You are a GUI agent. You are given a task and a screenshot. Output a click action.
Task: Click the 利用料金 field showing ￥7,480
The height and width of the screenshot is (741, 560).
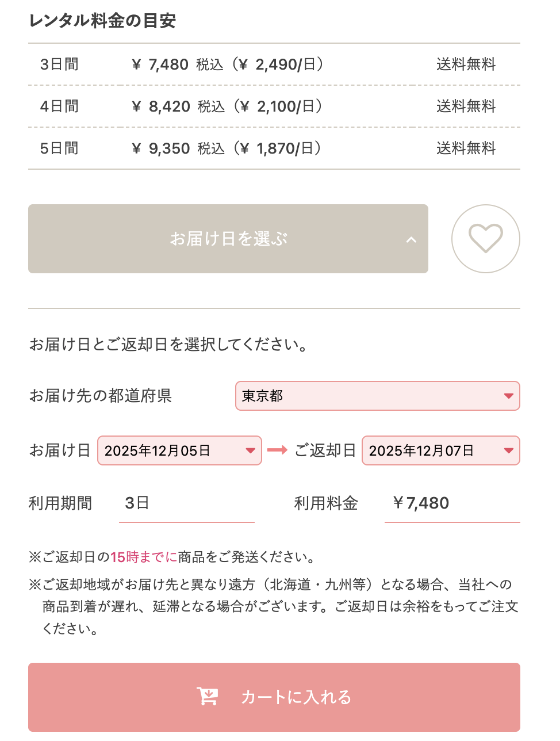(x=451, y=503)
